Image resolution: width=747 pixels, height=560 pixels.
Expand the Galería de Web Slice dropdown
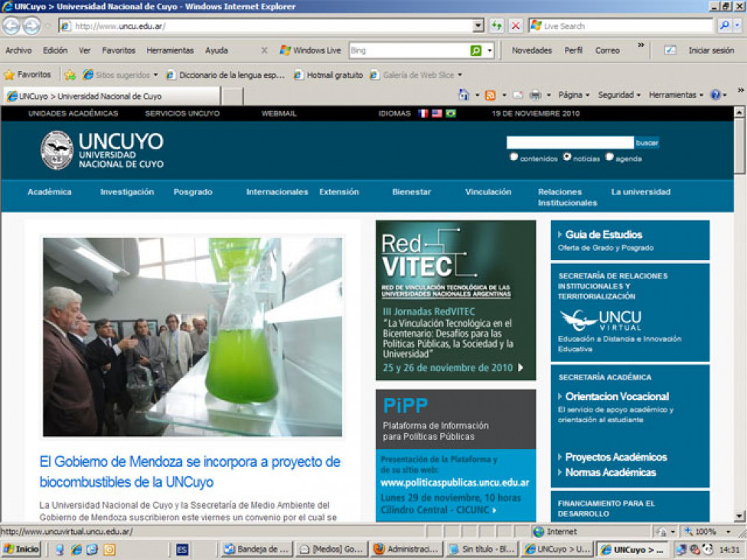tap(460, 75)
